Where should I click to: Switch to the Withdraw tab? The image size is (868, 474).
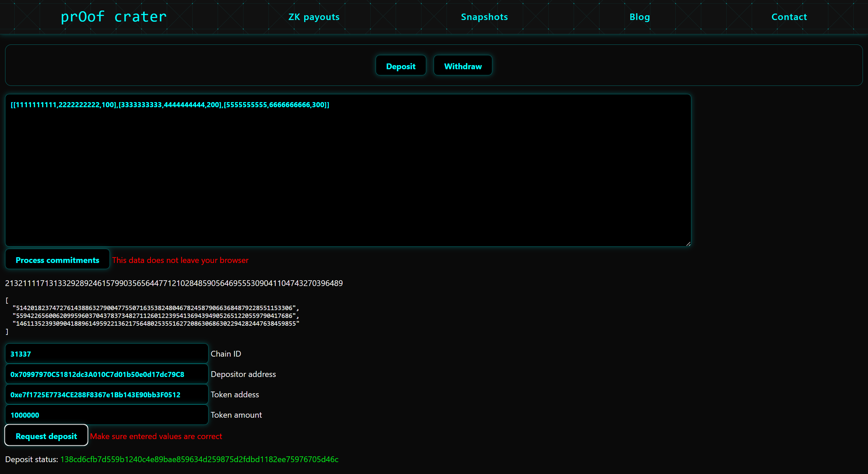point(462,65)
